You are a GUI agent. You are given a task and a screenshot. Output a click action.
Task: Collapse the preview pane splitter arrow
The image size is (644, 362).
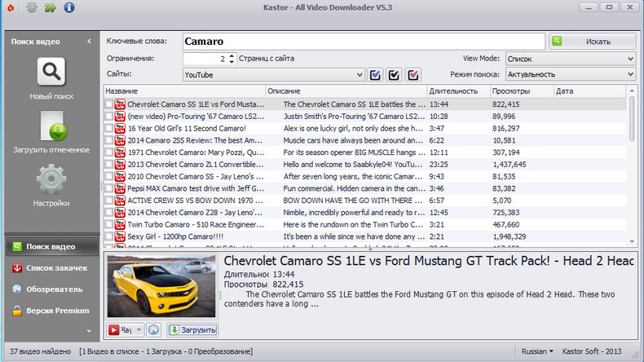pos(370,249)
